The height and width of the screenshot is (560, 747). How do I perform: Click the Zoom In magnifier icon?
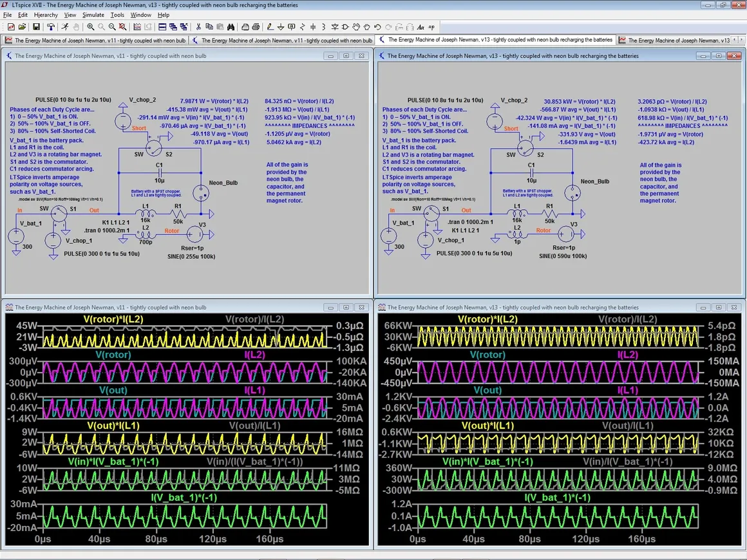(x=91, y=27)
